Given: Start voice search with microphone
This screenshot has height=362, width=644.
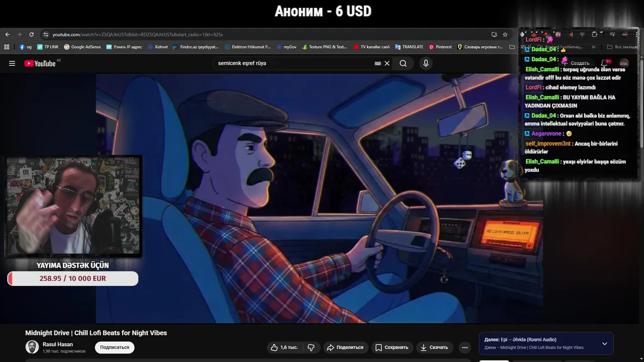Looking at the screenshot, I should point(426,63).
